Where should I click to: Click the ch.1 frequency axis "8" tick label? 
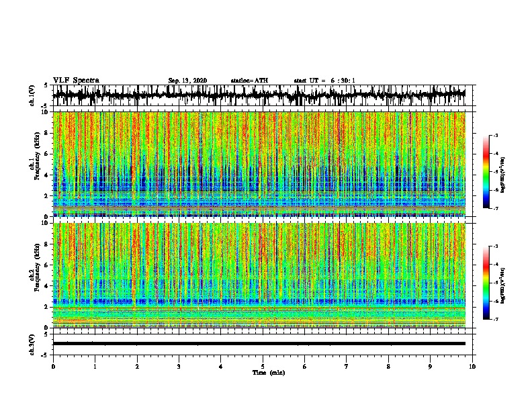point(46,133)
